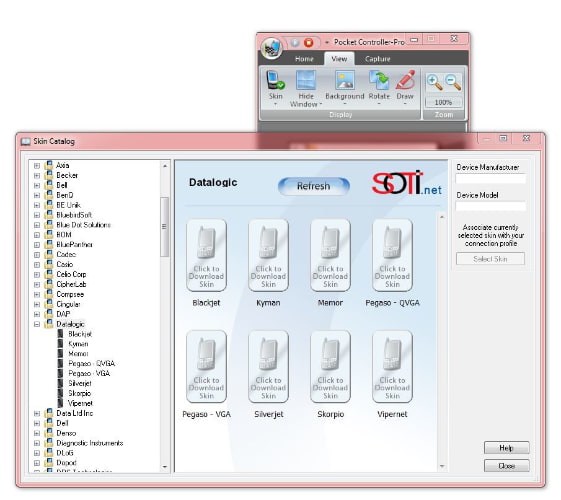Click the tree panel scroll down arrow
Viewport: 561px width, 500px height.
tap(165, 467)
